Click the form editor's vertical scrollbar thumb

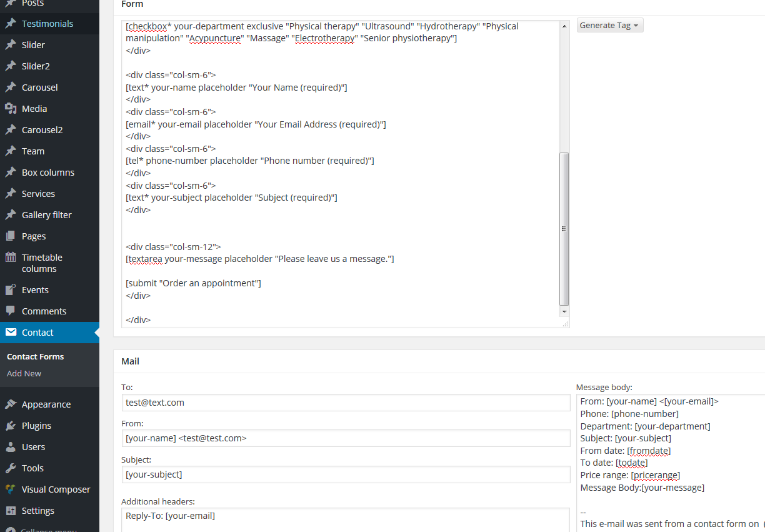point(564,228)
